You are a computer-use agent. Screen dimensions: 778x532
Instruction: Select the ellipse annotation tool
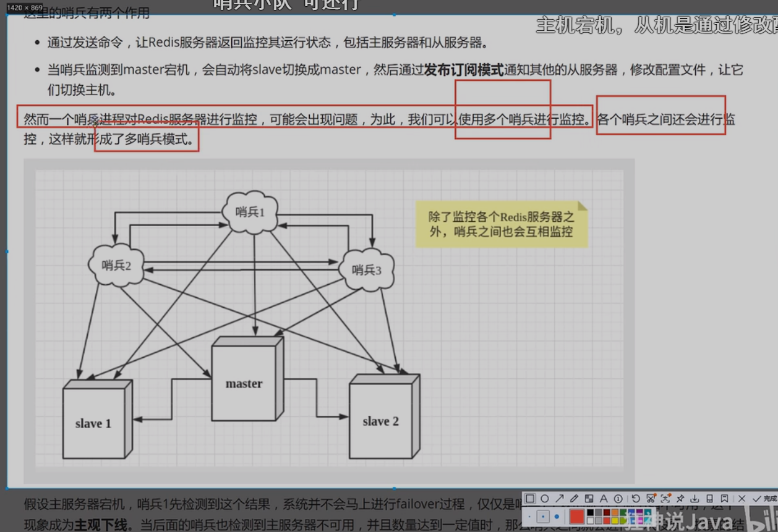tap(545, 499)
